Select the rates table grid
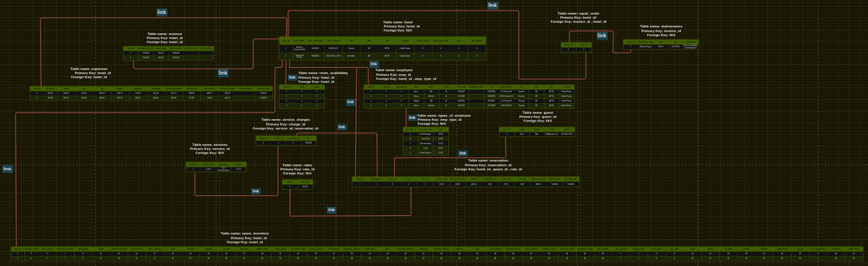The width and height of the screenshot is (868, 266). (297, 184)
